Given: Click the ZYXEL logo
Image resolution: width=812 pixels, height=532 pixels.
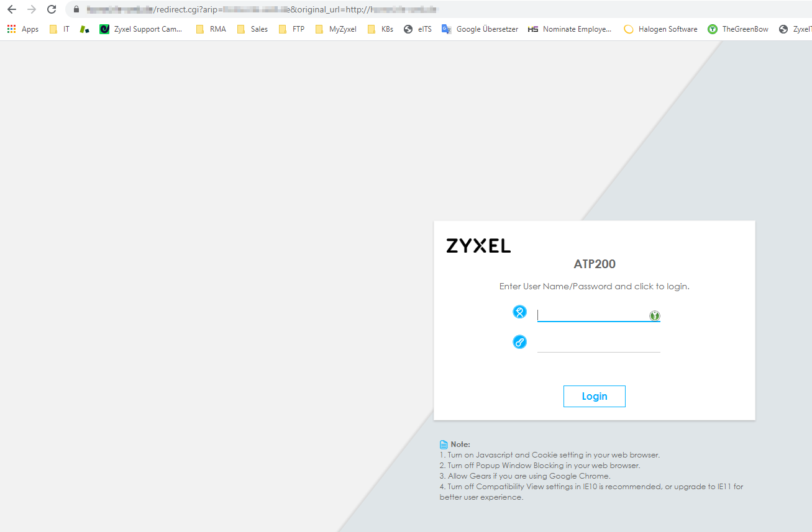Looking at the screenshot, I should pos(478,246).
